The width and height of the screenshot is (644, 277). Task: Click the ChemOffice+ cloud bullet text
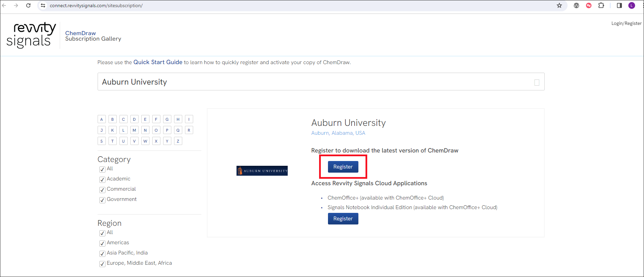click(x=386, y=198)
